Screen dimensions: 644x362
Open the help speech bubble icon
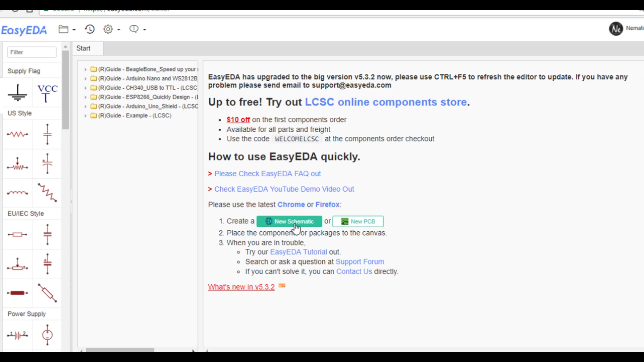134,29
